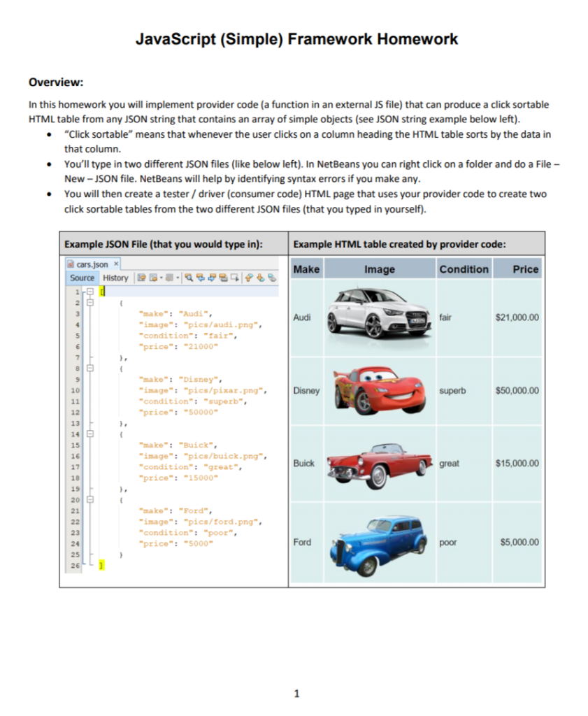Click the Forward navigation icon
This screenshot has width=588, height=716.
pyautogui.click(x=168, y=278)
